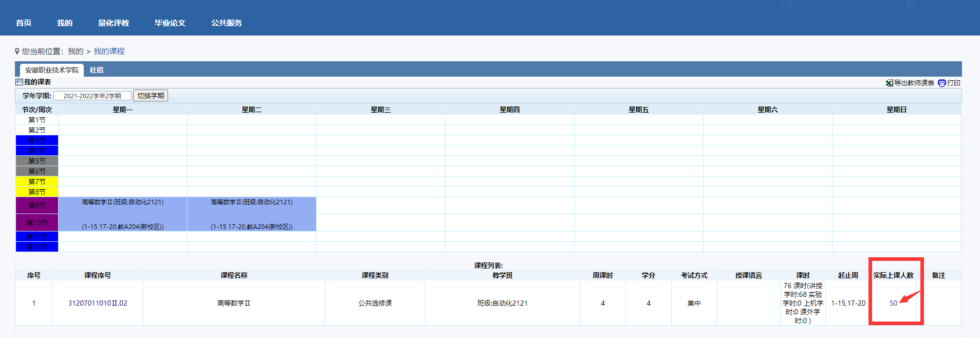
Task: Click 导出教师课表 link
Action: [x=914, y=83]
